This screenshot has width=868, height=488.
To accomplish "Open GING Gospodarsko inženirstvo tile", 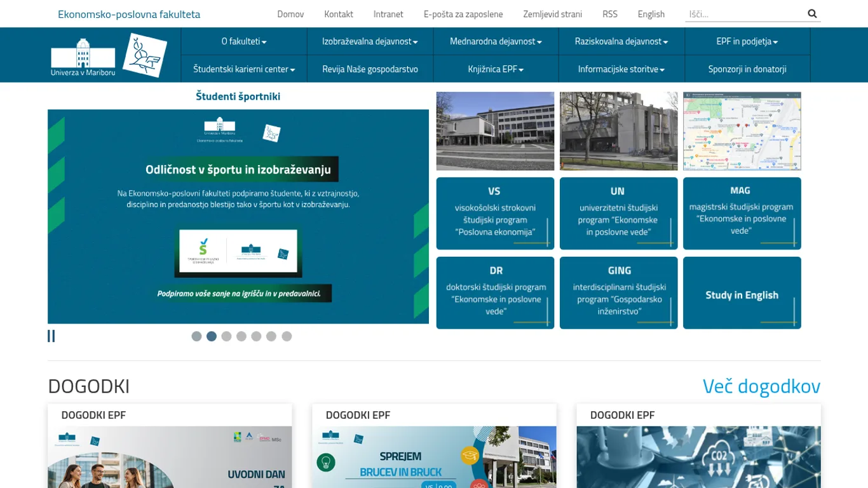I will point(619,293).
